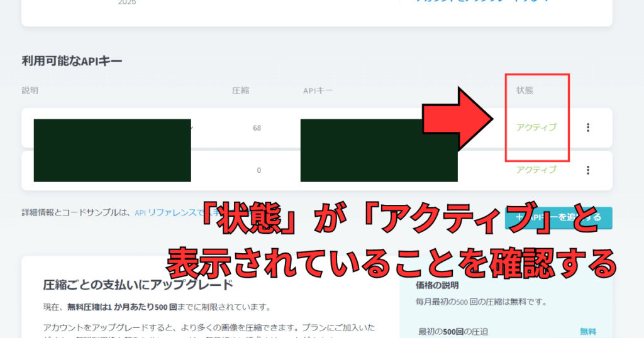
Task: Click the compression count 68 in first row
Action: (257, 128)
